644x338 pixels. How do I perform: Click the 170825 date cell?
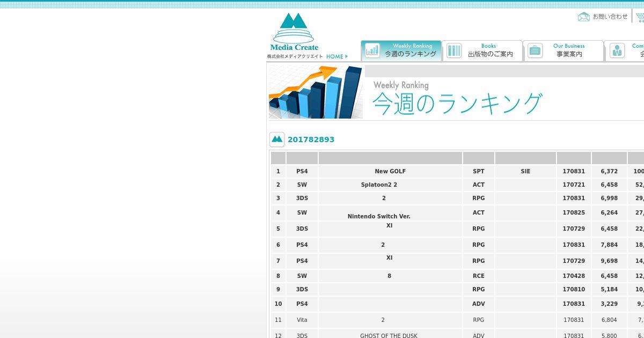[574, 212]
